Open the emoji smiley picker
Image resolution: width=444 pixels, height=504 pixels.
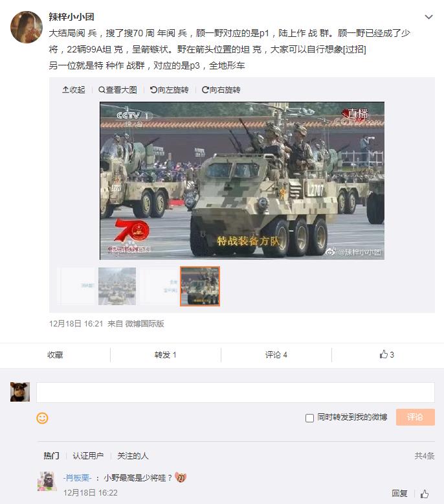pyautogui.click(x=42, y=418)
